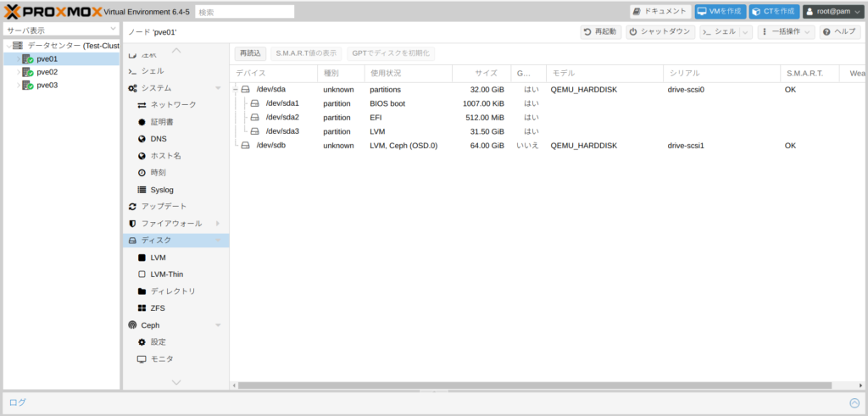Expand the pve03 tree node arrow
Image resolution: width=868 pixels, height=416 pixels.
19,86
